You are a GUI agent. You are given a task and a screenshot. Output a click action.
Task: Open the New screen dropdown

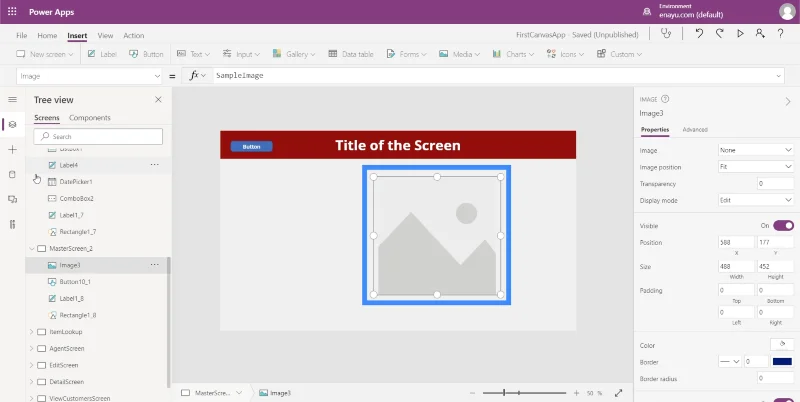tap(45, 54)
